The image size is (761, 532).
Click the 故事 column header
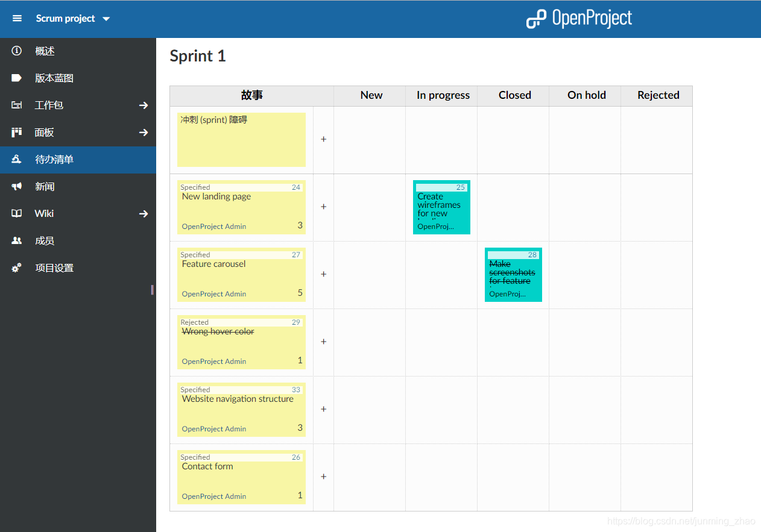click(252, 95)
